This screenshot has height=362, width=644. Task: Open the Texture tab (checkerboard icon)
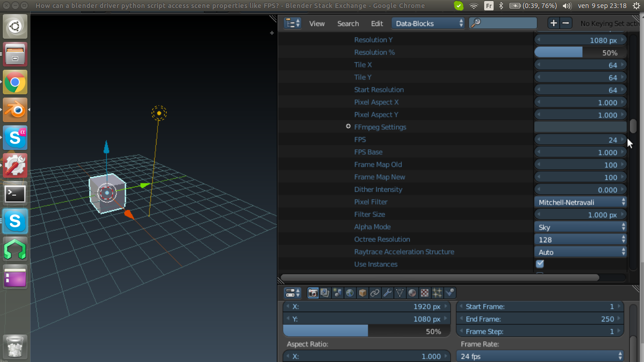(x=425, y=293)
